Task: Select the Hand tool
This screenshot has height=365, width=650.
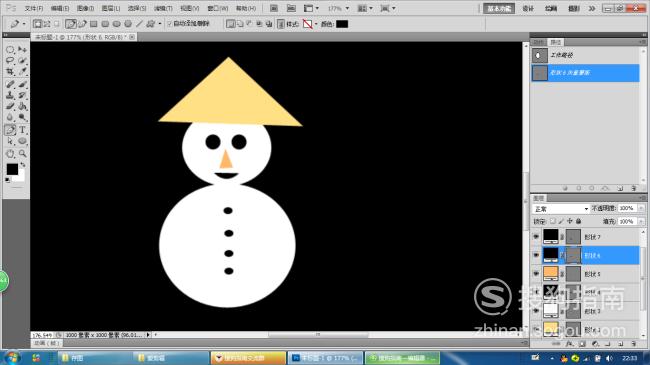Action: [x=10, y=154]
